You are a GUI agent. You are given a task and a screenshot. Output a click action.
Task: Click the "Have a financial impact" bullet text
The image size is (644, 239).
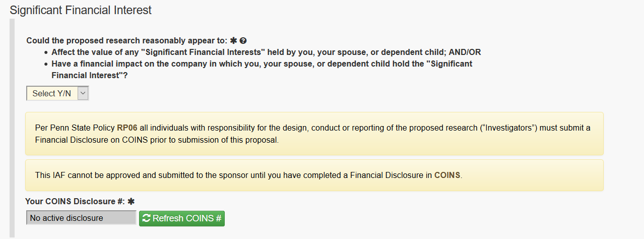point(262,70)
